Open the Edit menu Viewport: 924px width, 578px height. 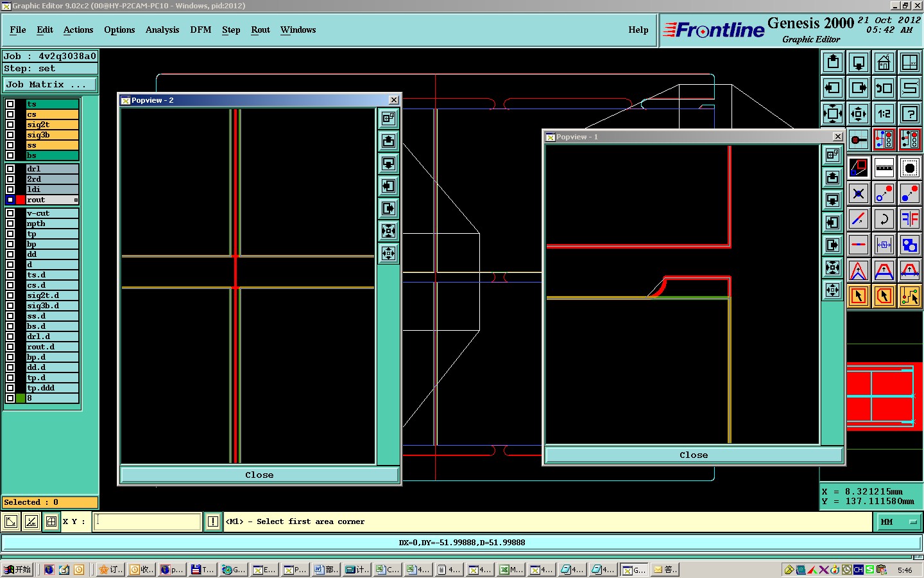(45, 30)
